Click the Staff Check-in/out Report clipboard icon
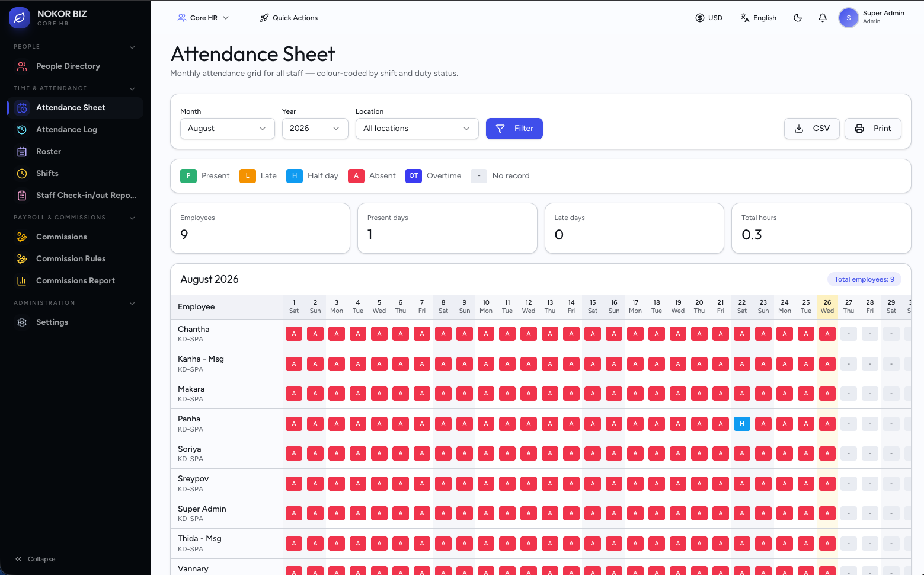This screenshot has height=575, width=924. coord(22,195)
